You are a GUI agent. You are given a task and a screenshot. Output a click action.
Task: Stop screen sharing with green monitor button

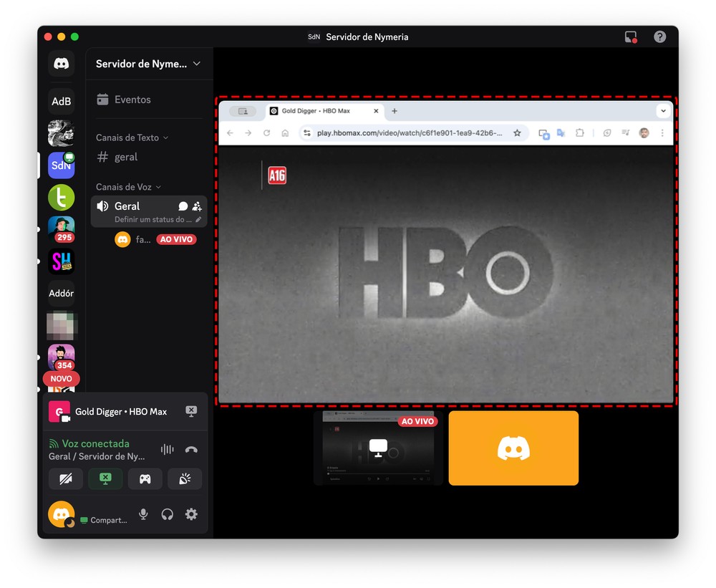[105, 479]
